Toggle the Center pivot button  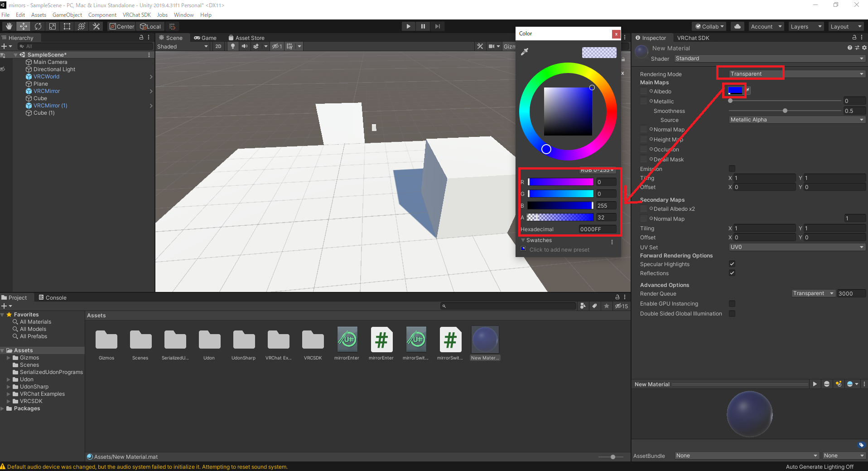(x=122, y=26)
